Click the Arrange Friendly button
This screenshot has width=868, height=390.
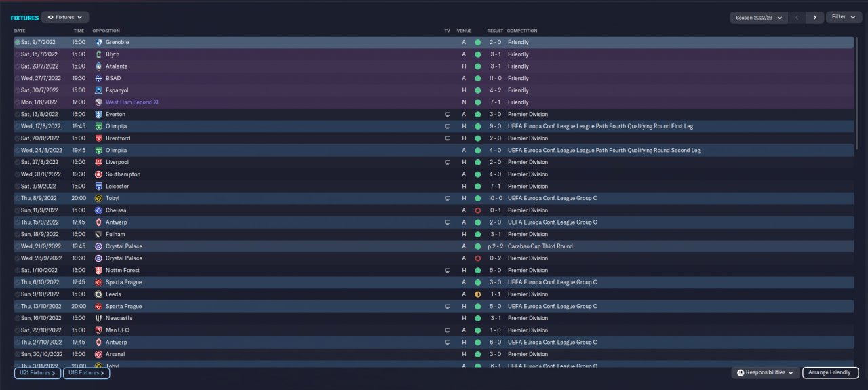point(831,372)
